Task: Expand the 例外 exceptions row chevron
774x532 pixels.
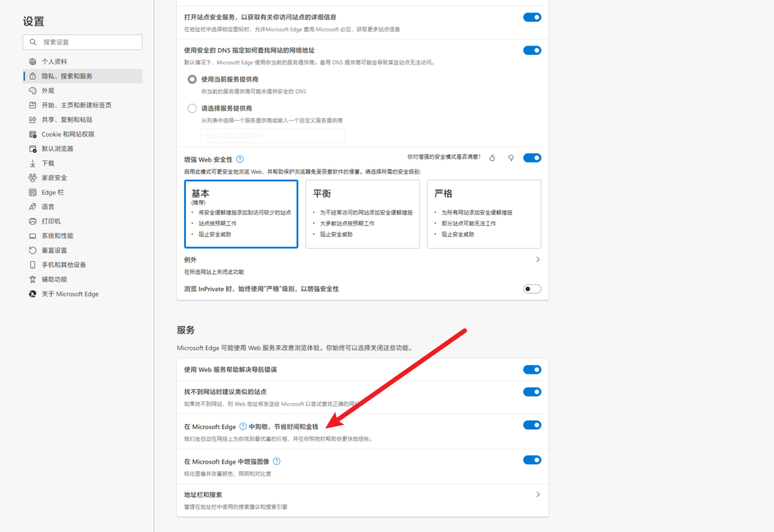Action: point(538,260)
